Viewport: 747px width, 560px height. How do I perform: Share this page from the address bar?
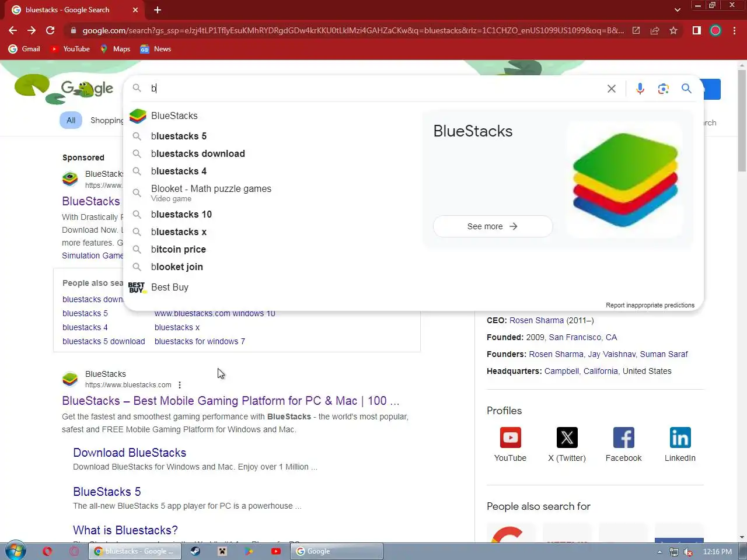point(655,30)
